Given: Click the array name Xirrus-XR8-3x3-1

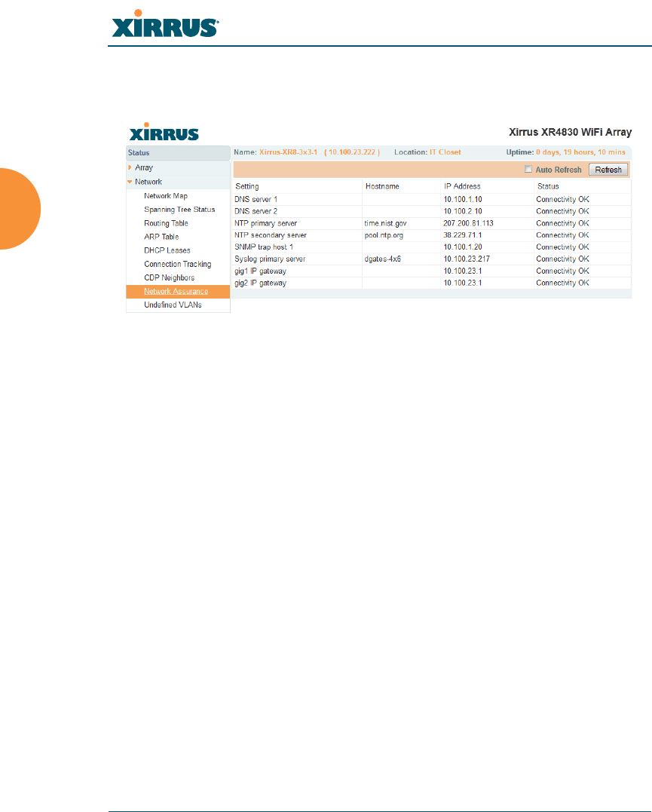Looking at the screenshot, I should pyautogui.click(x=288, y=152).
